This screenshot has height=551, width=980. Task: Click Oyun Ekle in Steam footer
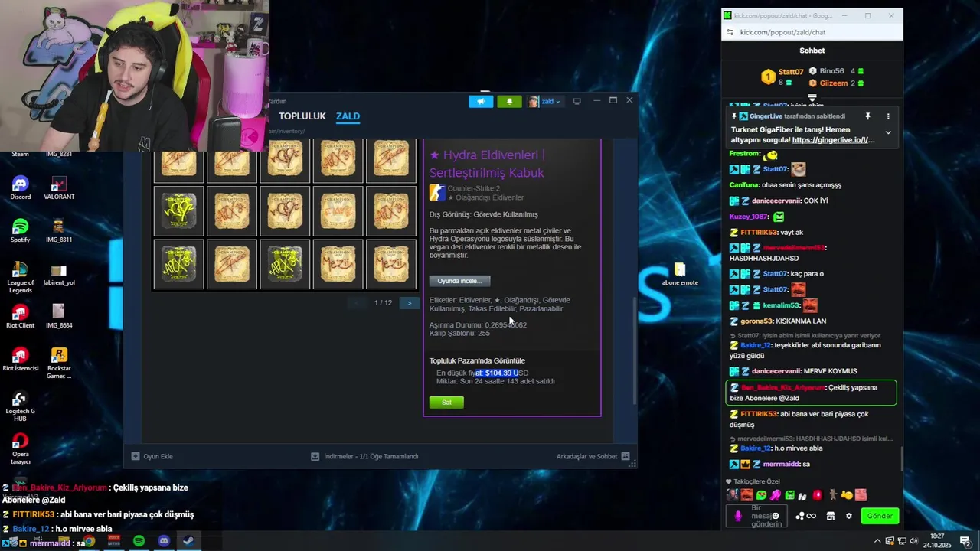pos(152,456)
